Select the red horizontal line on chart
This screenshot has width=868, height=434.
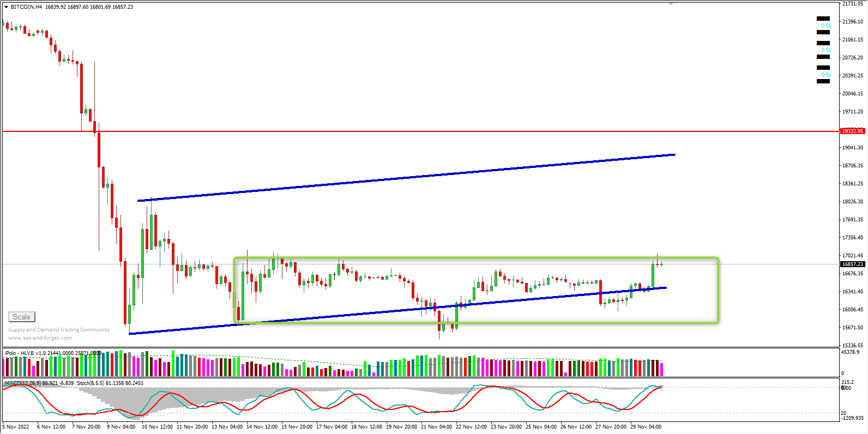(x=420, y=131)
